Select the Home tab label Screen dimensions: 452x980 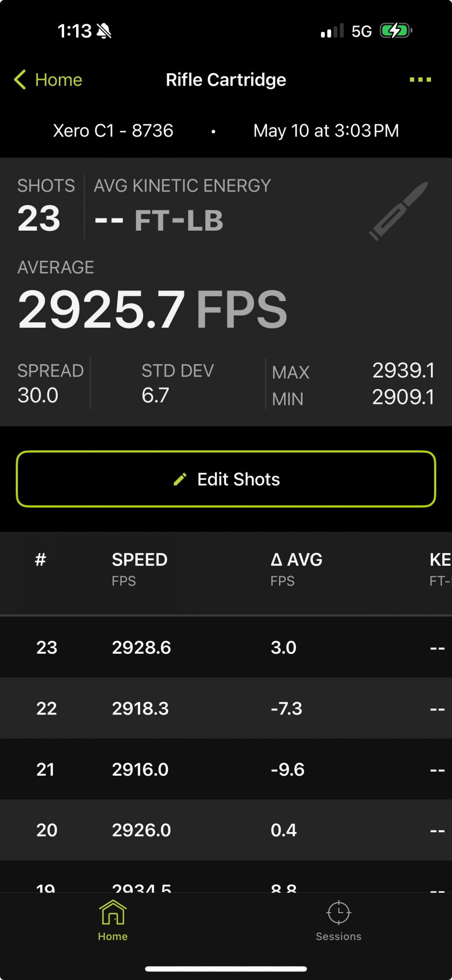(113, 936)
